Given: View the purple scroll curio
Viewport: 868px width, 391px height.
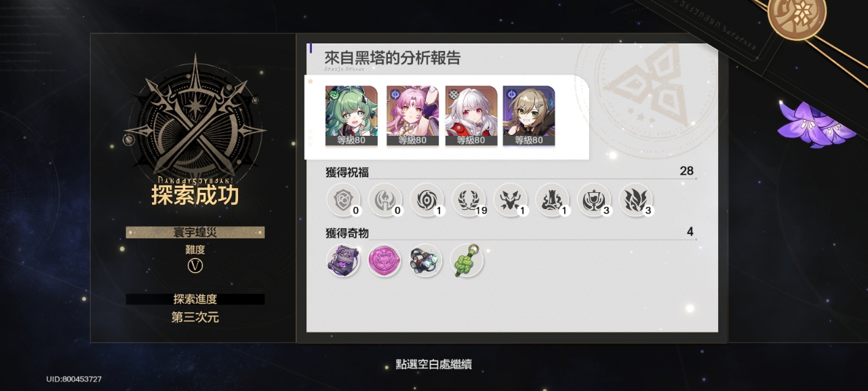Looking at the screenshot, I should [x=343, y=261].
